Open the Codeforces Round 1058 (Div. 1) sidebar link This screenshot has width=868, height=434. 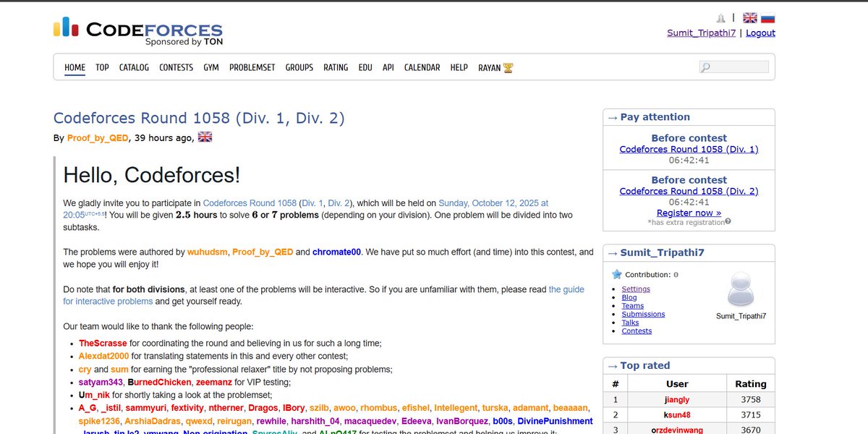click(x=689, y=149)
